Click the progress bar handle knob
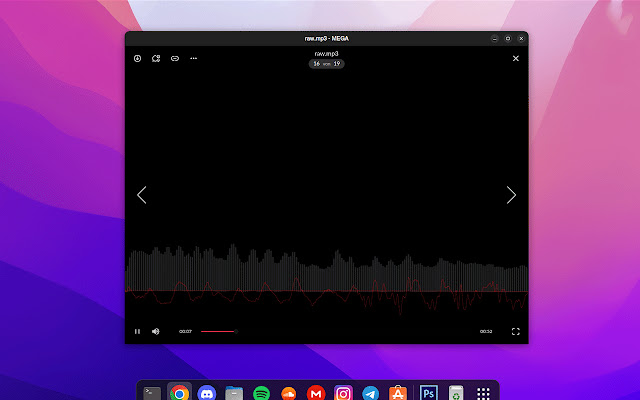This screenshot has width=640, height=400. pos(236,331)
